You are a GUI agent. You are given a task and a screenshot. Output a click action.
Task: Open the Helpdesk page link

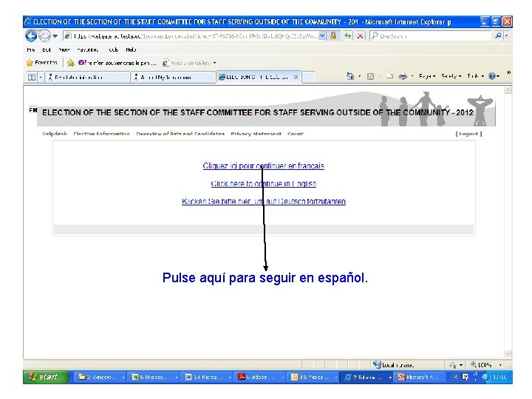click(55, 134)
